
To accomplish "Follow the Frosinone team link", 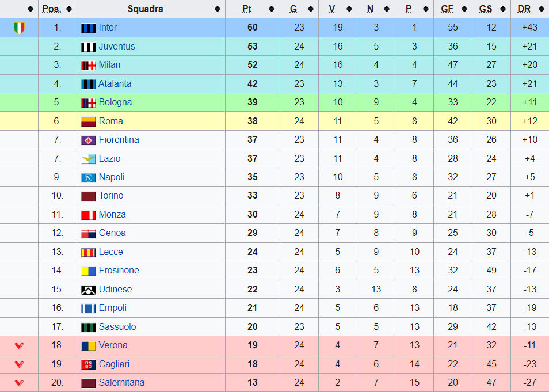I will pos(119,271).
